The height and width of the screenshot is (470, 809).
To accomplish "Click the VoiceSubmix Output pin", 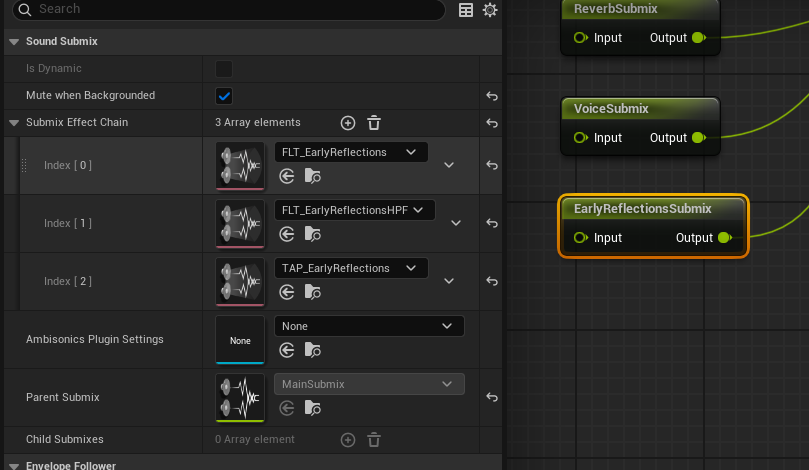I will click(x=699, y=138).
